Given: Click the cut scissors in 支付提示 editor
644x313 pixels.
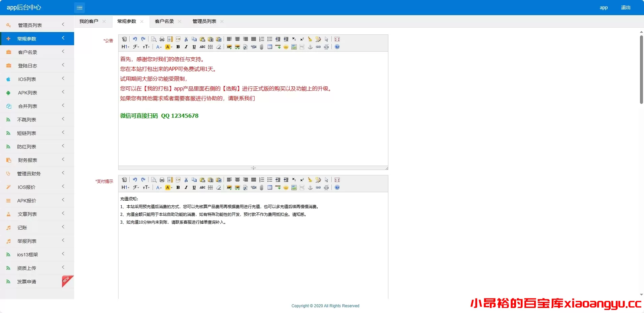Looking at the screenshot, I should click(186, 180).
